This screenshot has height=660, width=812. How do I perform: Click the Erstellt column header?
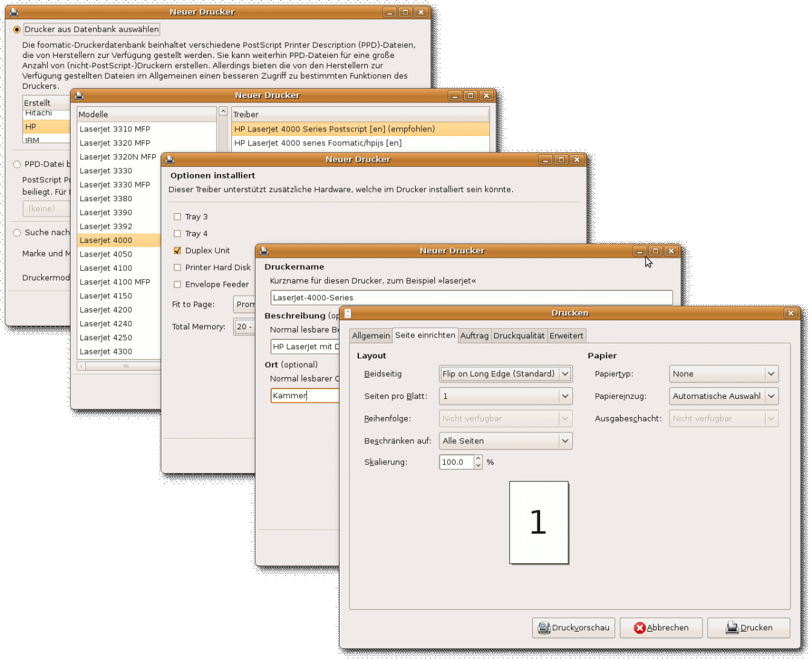coord(46,103)
